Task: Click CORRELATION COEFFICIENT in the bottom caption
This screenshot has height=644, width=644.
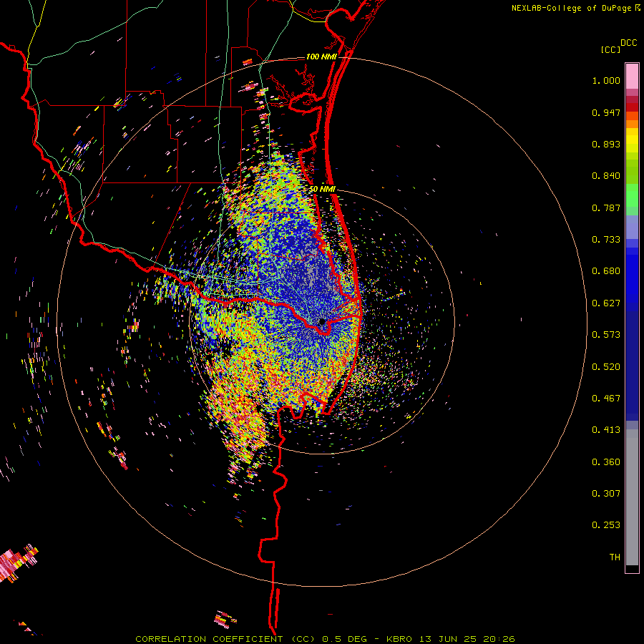Action: [209, 639]
